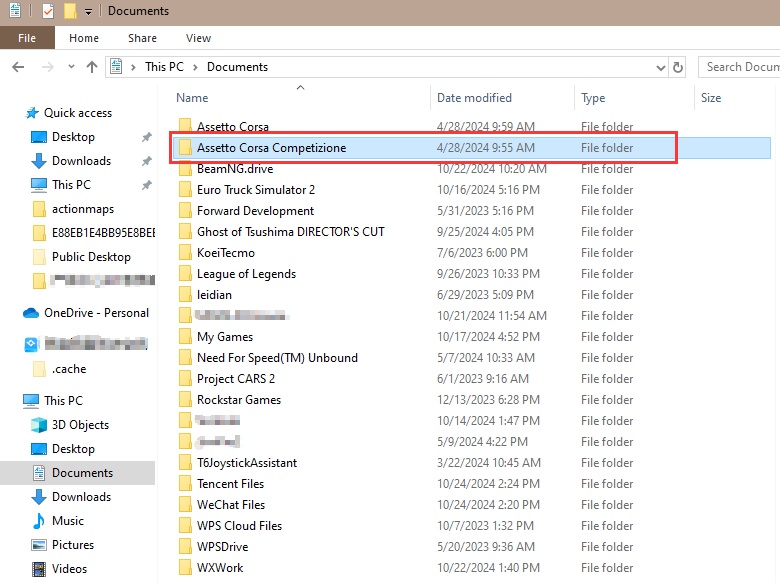
Task: Click the Search Documents field
Action: click(x=739, y=67)
